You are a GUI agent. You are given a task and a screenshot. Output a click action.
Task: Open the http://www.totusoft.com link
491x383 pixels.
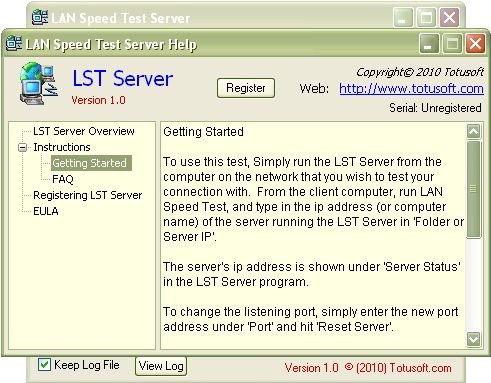pyautogui.click(x=411, y=89)
